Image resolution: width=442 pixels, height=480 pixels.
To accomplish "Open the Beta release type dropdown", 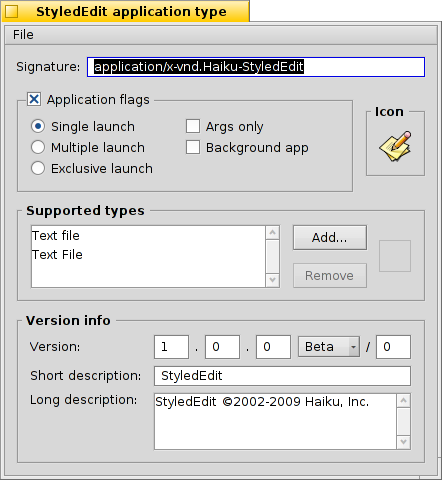I will click(x=329, y=347).
